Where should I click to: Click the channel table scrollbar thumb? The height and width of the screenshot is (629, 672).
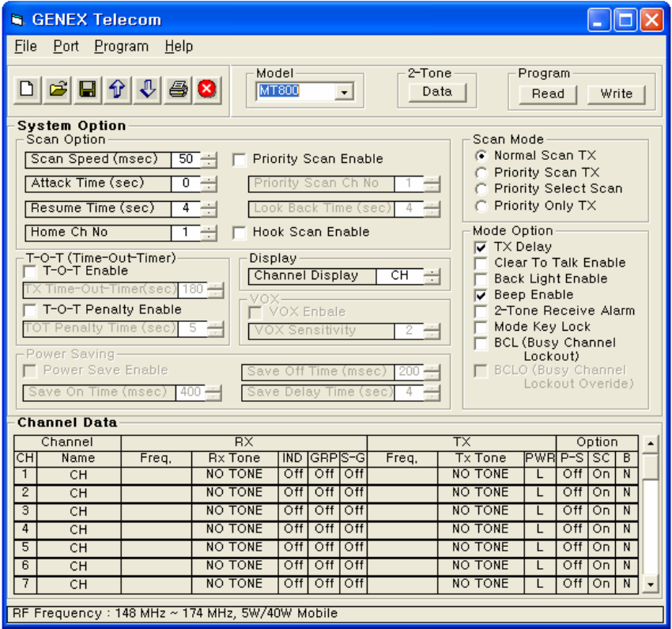click(651, 466)
